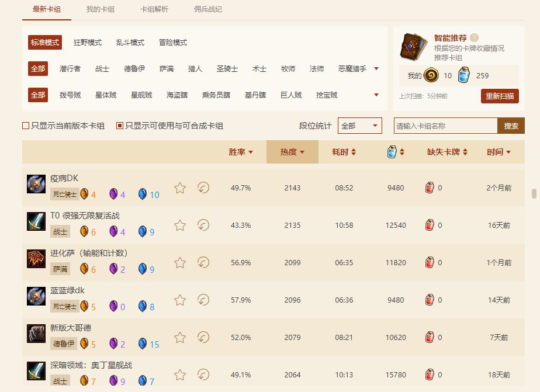
Task: Click the arcane dust icon in column header
Action: coord(392,152)
